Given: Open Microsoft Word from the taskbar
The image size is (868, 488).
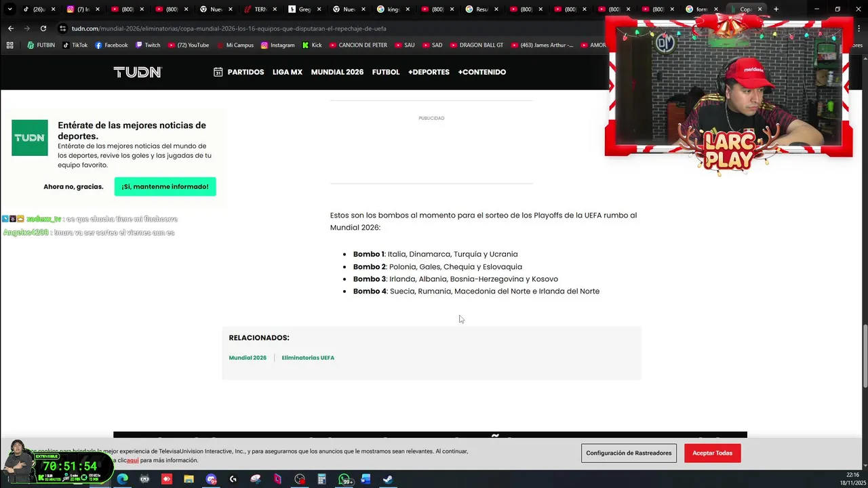Looking at the screenshot, I should coord(366,479).
